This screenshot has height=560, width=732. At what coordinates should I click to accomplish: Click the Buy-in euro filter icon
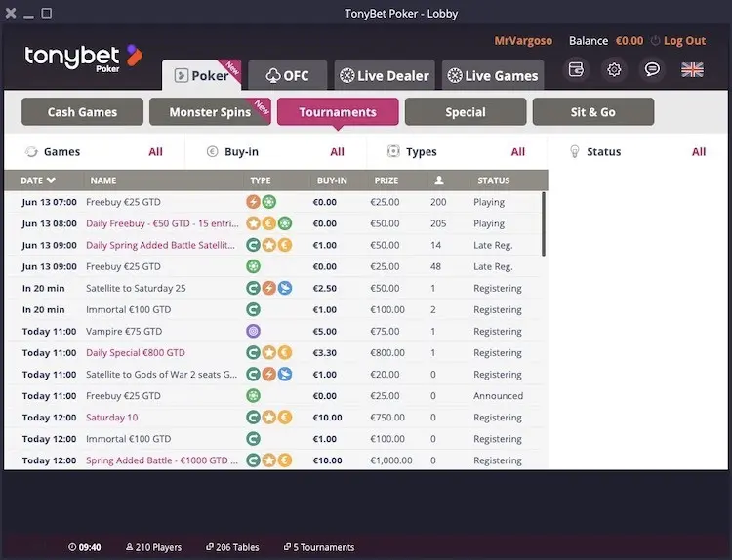212,151
